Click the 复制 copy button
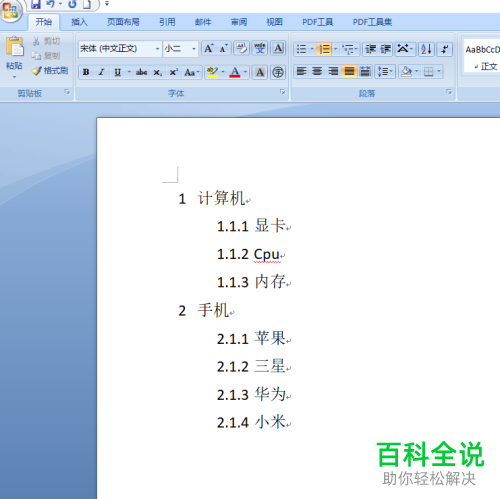Screen dimensions: 500x499 pyautogui.click(x=47, y=56)
